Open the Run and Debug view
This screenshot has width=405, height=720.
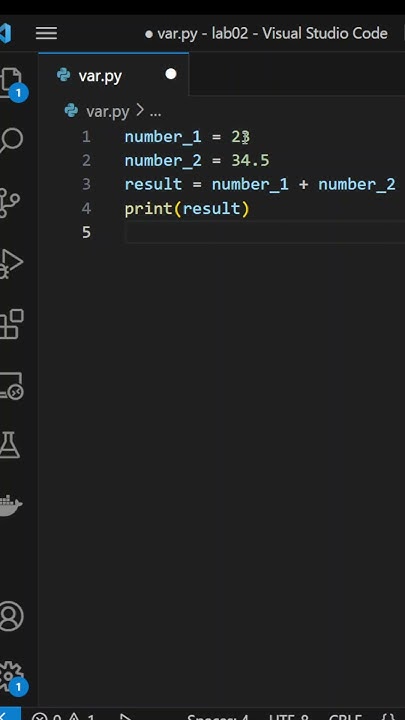tap(10, 264)
